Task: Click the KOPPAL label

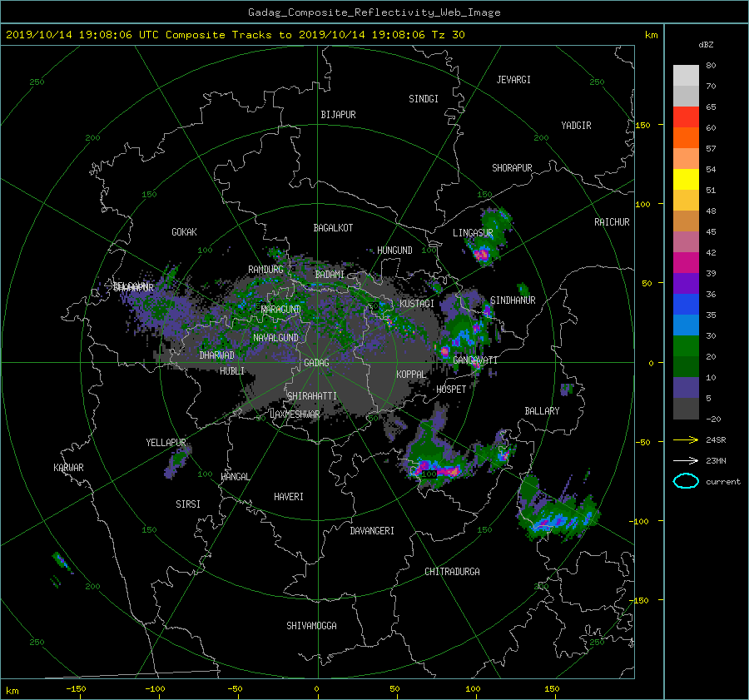Action: [411, 374]
